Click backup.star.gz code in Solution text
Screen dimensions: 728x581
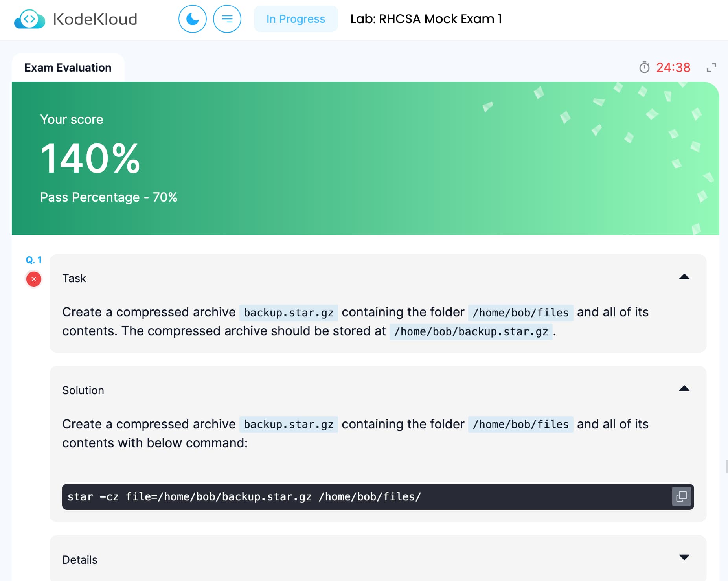click(x=289, y=425)
